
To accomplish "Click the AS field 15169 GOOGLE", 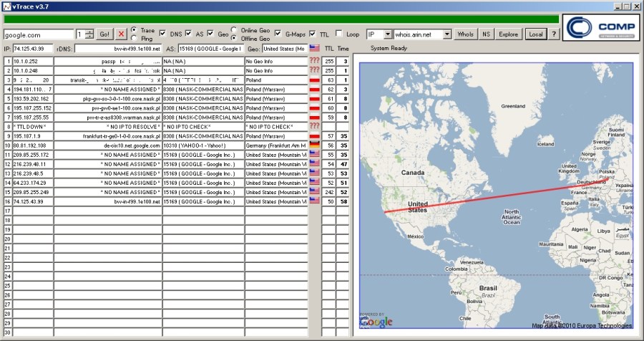I will pyautogui.click(x=210, y=49).
